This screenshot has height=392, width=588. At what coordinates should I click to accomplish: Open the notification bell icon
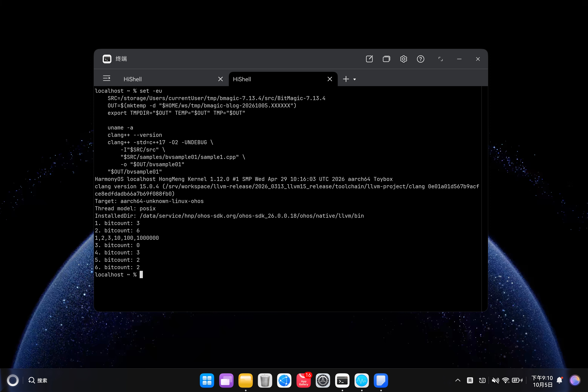(560, 380)
